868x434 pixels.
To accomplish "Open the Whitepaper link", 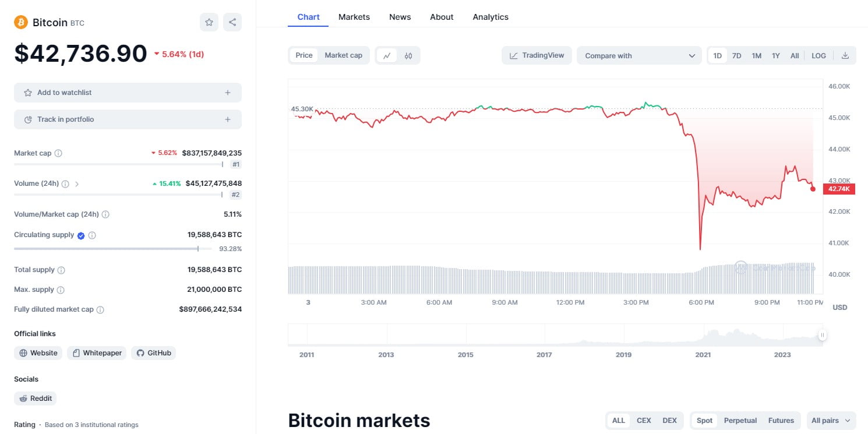I will click(x=97, y=353).
